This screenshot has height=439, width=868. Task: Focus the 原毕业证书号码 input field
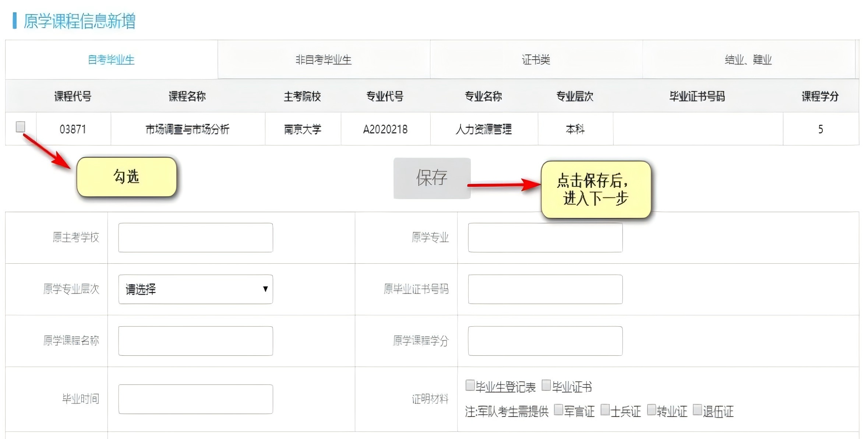tap(545, 289)
